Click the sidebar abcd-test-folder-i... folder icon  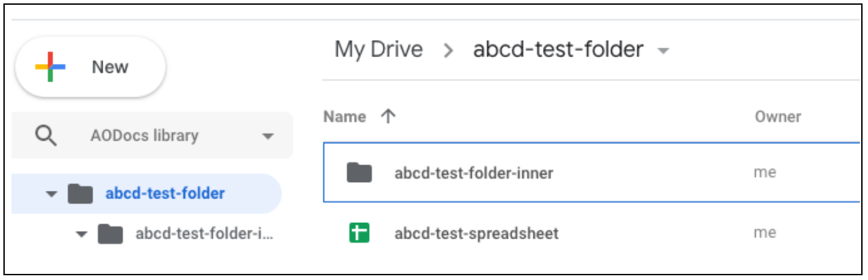tap(110, 234)
